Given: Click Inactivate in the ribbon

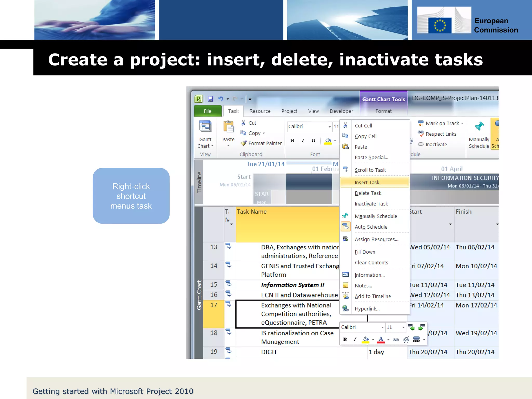Looking at the screenshot, I should point(432,144).
